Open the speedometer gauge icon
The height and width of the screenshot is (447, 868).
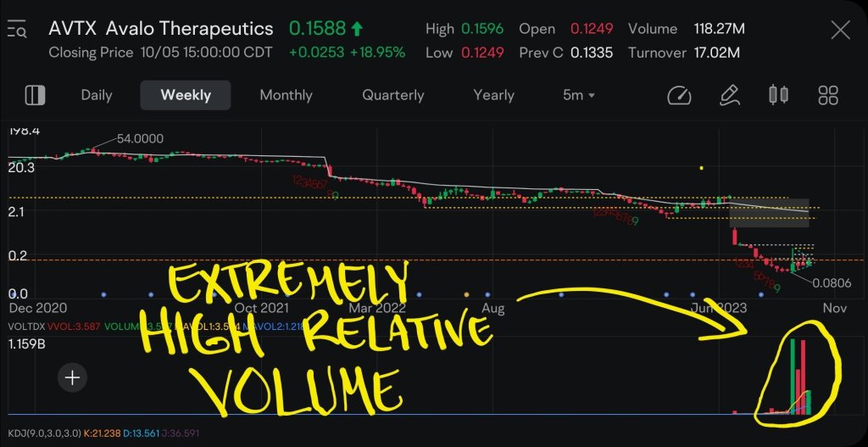680,95
